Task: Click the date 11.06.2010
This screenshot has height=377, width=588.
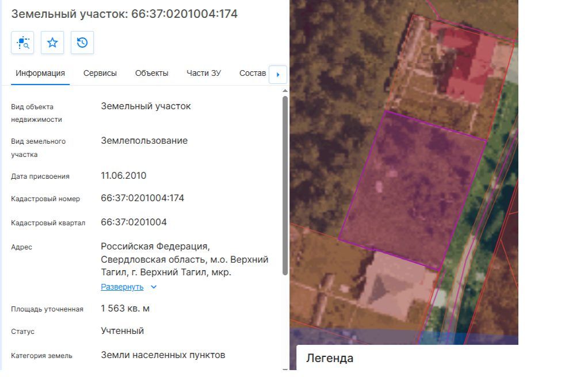Action: pyautogui.click(x=123, y=176)
